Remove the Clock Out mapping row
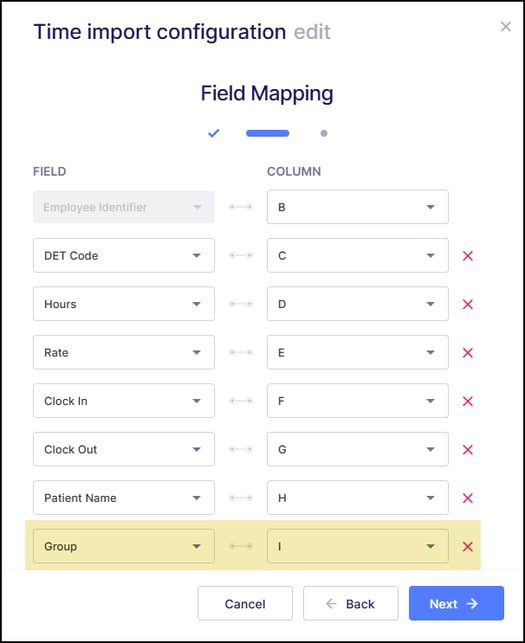This screenshot has width=525, height=643. tap(468, 449)
